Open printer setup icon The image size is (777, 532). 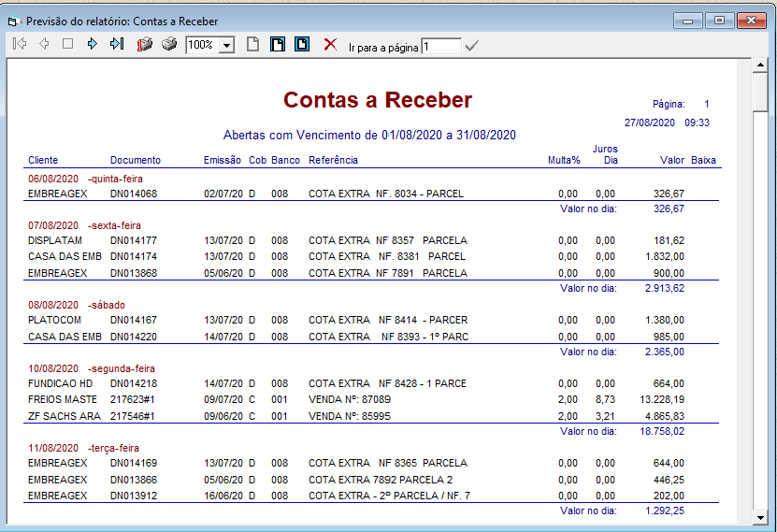144,44
